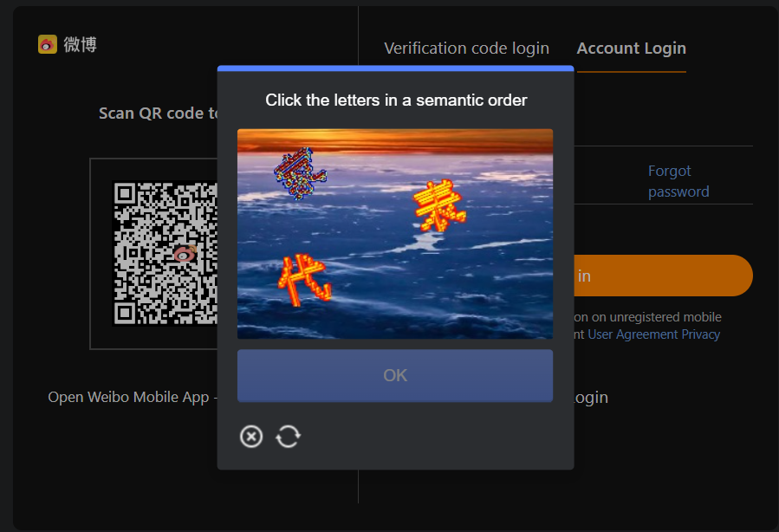Image resolution: width=779 pixels, height=532 pixels.
Task: Click the QR code image
Action: [x=166, y=253]
